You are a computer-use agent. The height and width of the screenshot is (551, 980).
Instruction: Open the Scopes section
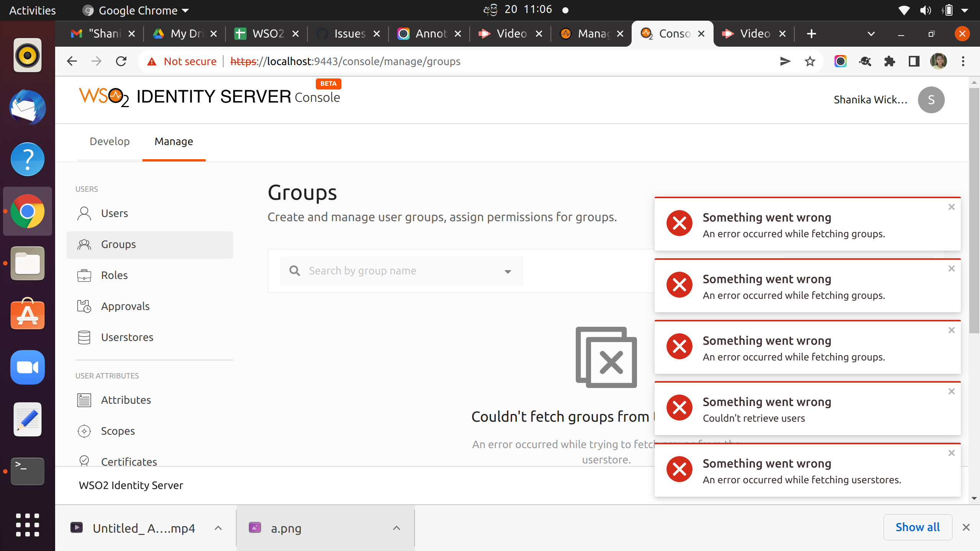click(117, 430)
